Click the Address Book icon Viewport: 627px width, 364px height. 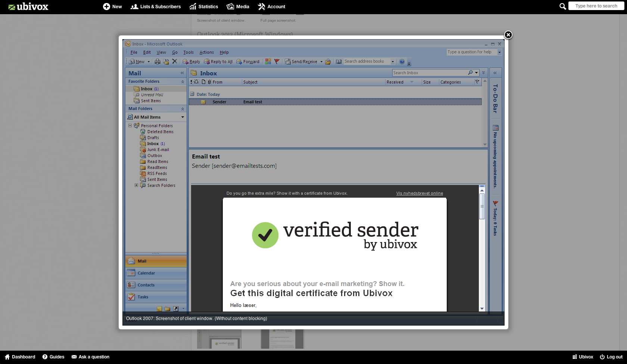[339, 62]
